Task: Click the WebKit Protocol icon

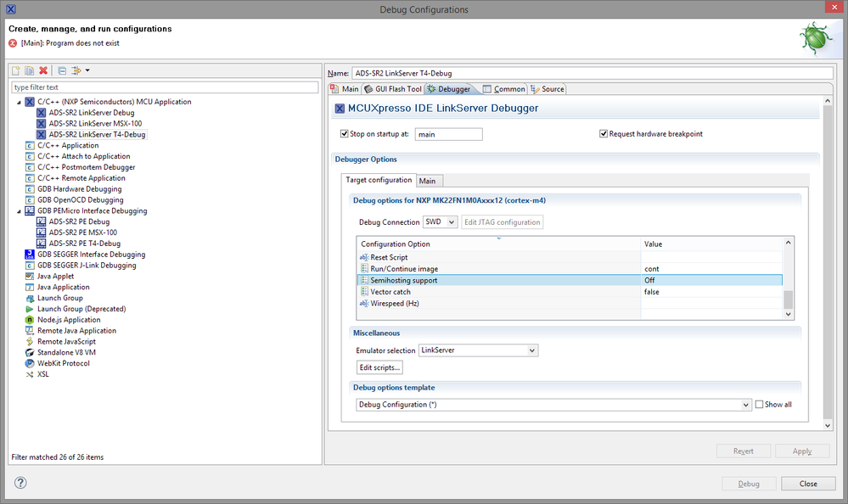Action: [x=30, y=363]
